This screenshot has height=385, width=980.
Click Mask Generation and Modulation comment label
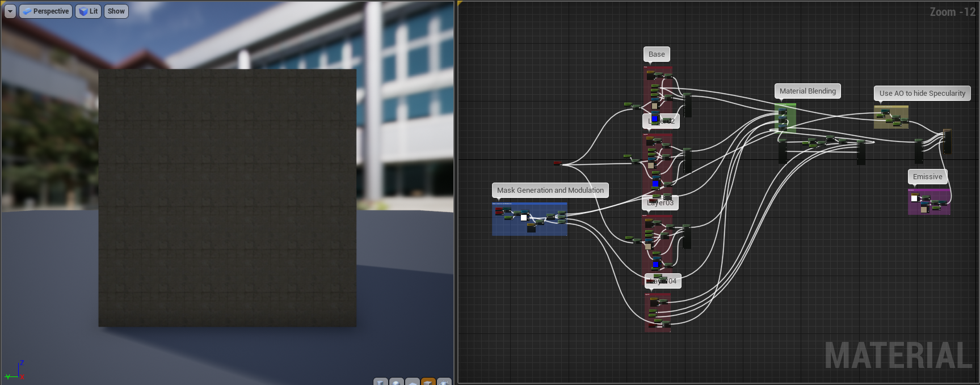pos(550,191)
